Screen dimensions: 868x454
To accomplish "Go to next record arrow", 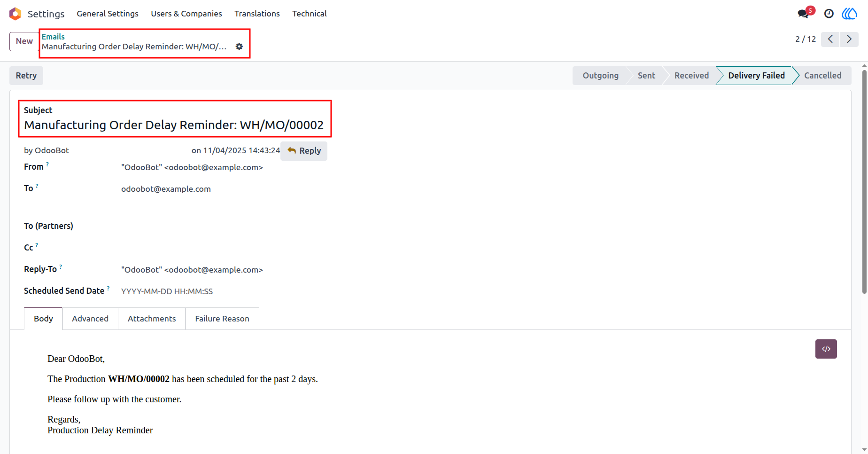I will pyautogui.click(x=849, y=39).
